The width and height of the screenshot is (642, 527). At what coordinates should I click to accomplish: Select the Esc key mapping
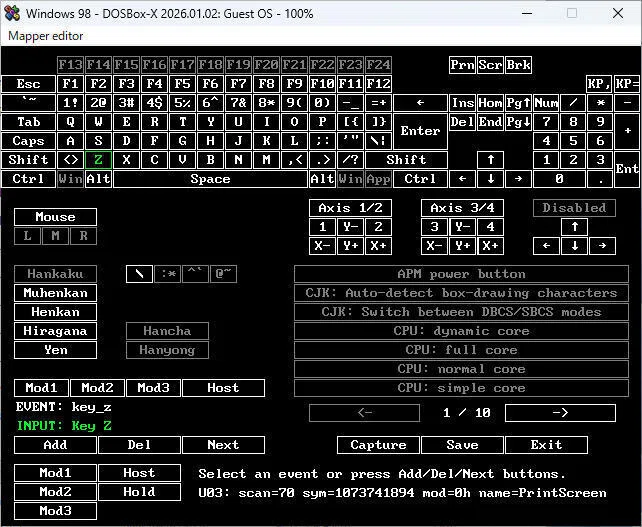(28, 84)
